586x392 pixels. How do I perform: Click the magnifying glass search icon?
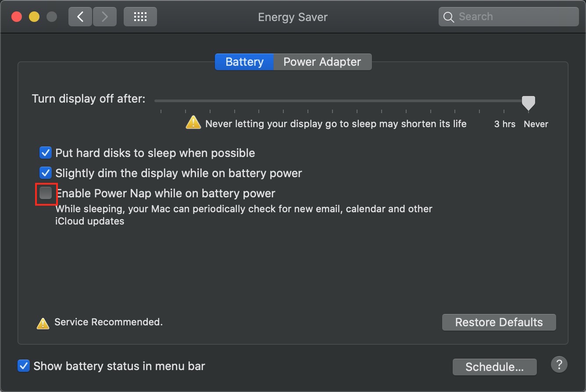[448, 17]
